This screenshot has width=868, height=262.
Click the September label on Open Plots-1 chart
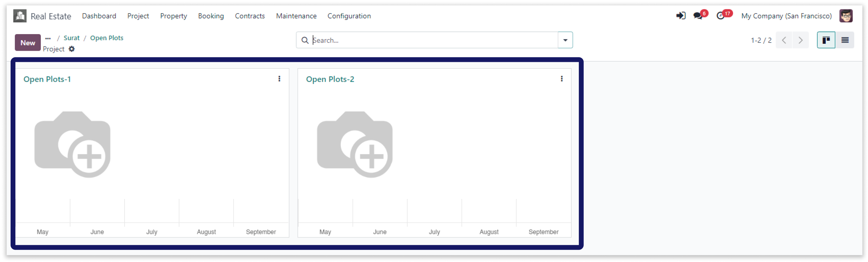click(261, 232)
